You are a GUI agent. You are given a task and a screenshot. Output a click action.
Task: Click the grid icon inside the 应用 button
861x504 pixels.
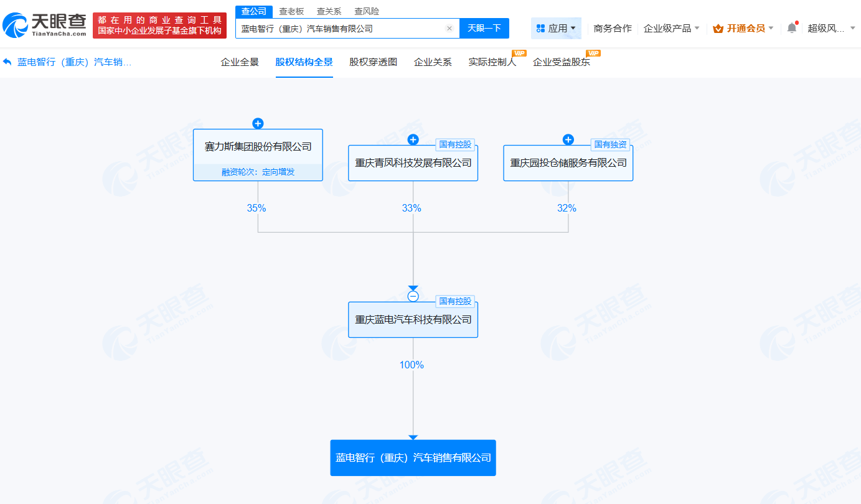click(x=541, y=28)
